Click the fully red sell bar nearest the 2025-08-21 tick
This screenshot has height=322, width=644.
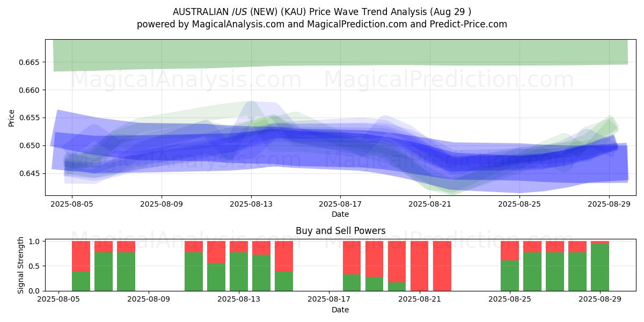click(420, 266)
